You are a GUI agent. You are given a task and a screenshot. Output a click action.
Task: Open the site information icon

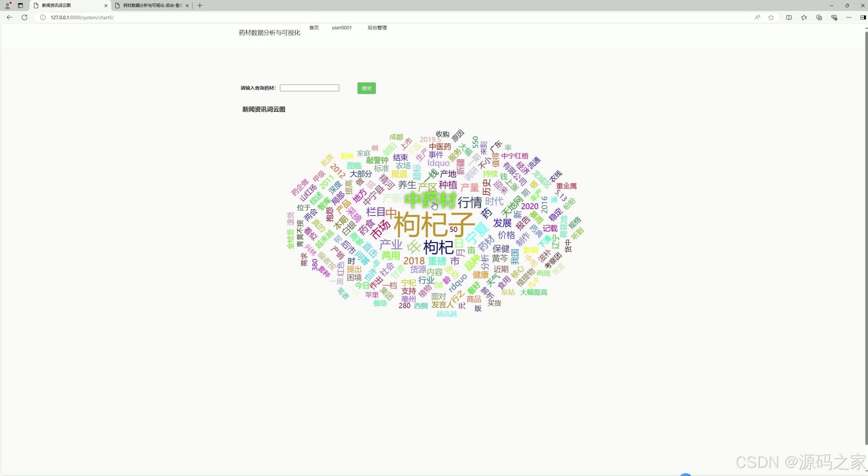(43, 17)
